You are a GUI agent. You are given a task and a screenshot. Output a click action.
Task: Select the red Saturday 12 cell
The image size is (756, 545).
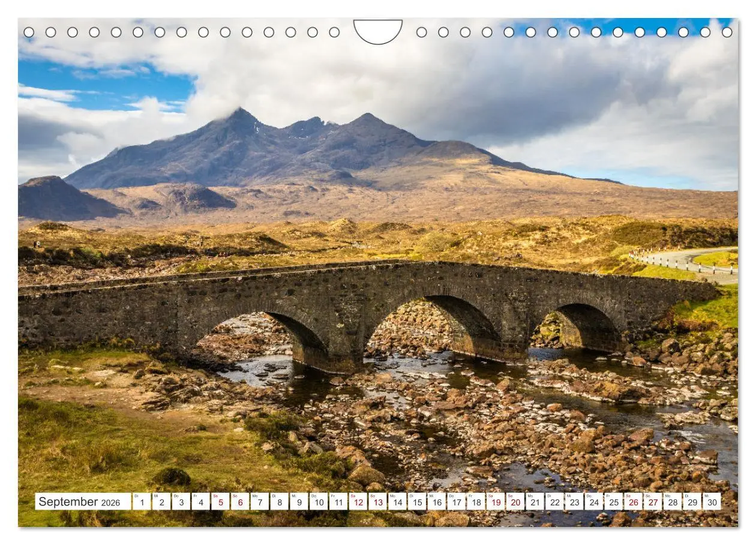pos(358,502)
